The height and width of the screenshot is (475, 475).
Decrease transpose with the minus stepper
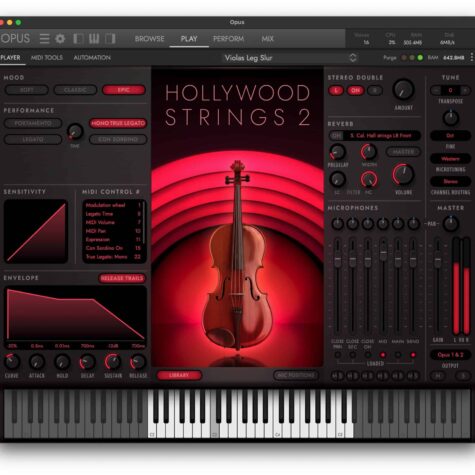pos(436,90)
